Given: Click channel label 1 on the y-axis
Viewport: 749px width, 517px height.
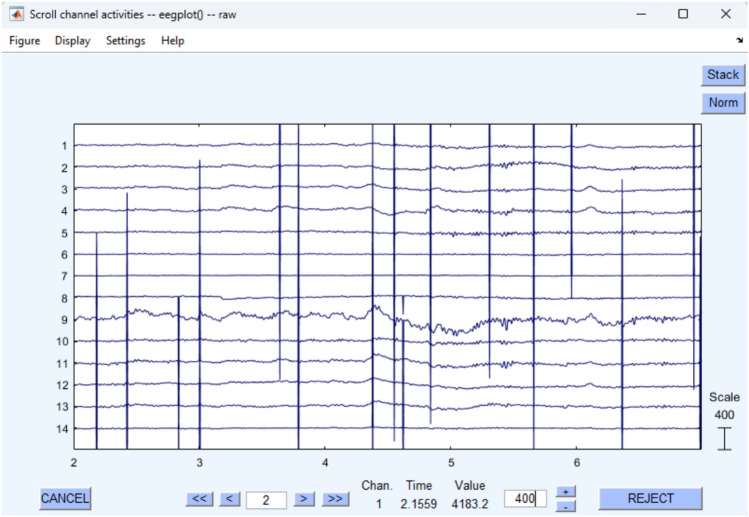Looking at the screenshot, I should click(64, 146).
